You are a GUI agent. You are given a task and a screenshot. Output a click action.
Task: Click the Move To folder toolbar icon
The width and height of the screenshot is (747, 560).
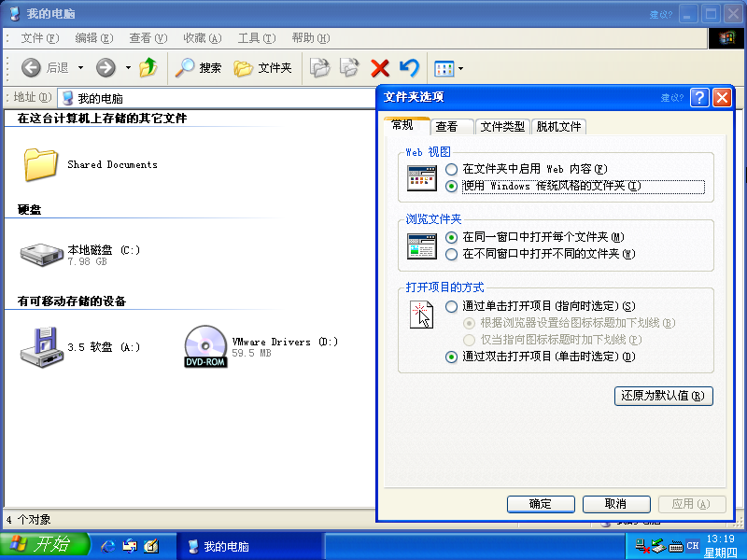pyautogui.click(x=319, y=67)
